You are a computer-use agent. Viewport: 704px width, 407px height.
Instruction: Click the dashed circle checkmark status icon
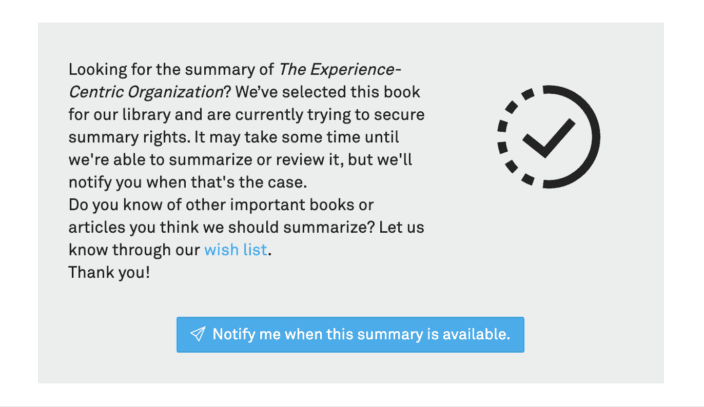(x=549, y=137)
